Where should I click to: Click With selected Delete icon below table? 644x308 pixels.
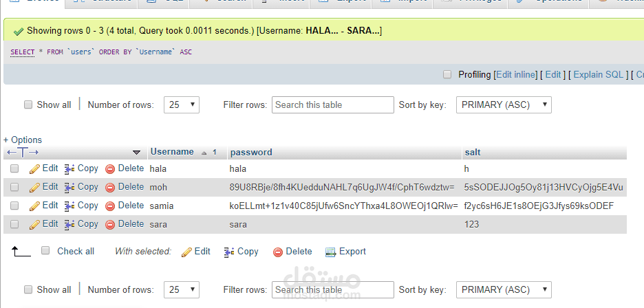278,252
